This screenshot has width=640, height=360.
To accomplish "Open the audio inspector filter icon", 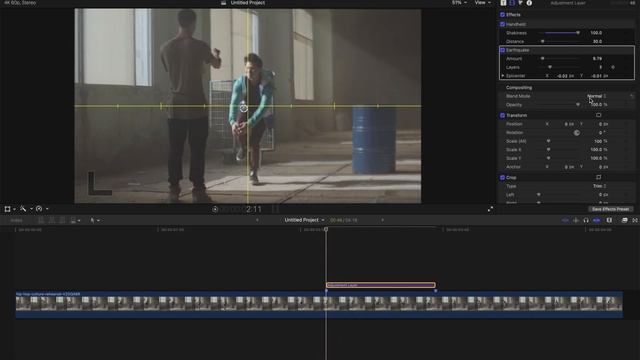I will (x=520, y=3).
